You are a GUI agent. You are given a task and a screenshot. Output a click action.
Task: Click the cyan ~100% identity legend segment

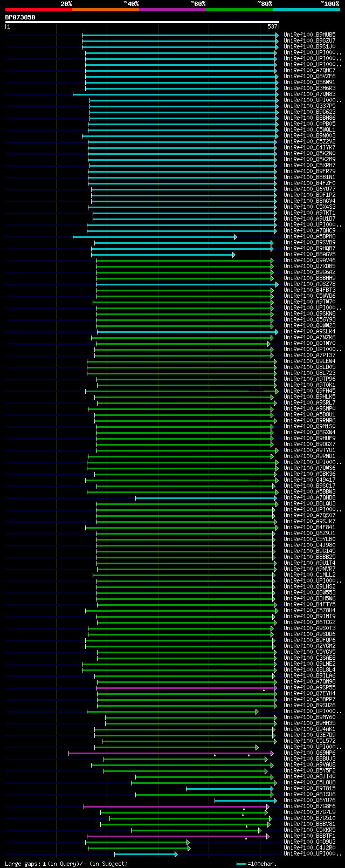306,10
